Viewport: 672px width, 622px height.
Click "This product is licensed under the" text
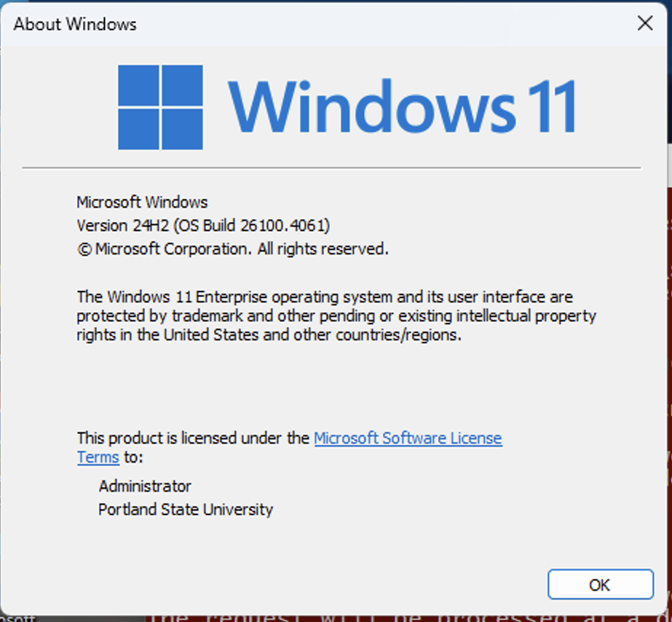click(193, 438)
